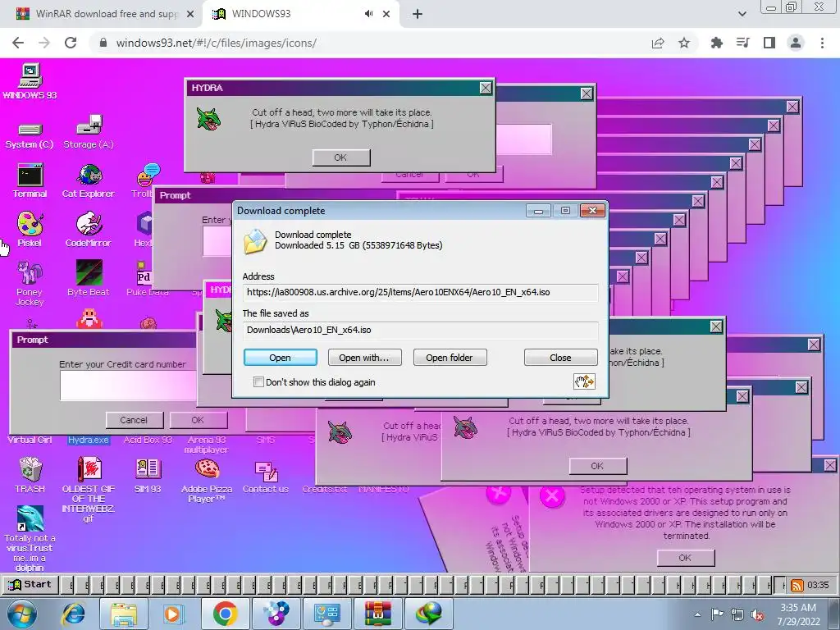This screenshot has width=840, height=630.
Task: Check 'Don't show this dialog again'
Action: (258, 382)
